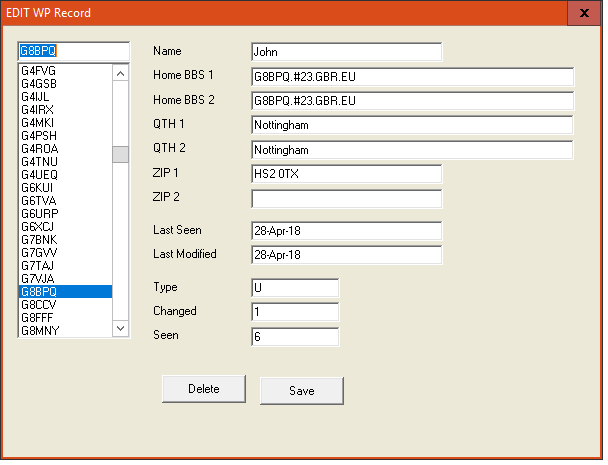
Task: Click the Last Seen date field
Action: [x=346, y=231]
